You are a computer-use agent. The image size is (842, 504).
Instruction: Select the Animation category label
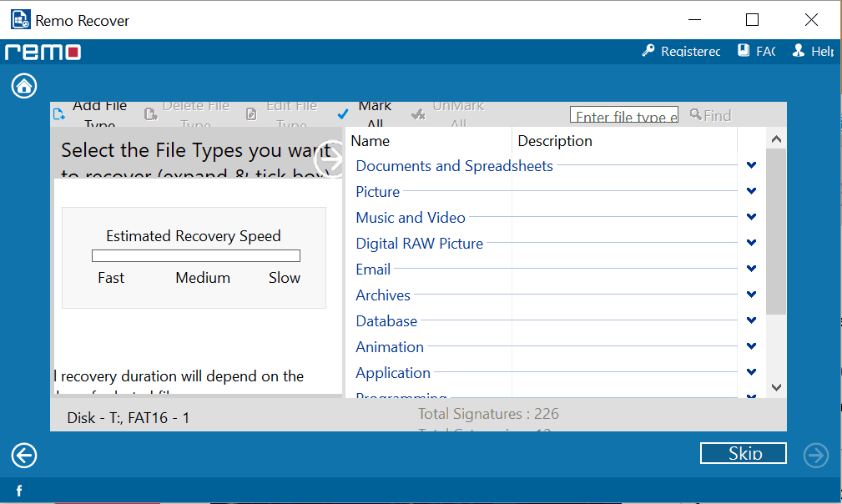390,347
